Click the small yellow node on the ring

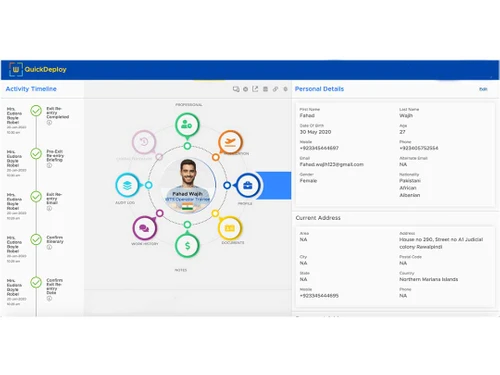215,213
